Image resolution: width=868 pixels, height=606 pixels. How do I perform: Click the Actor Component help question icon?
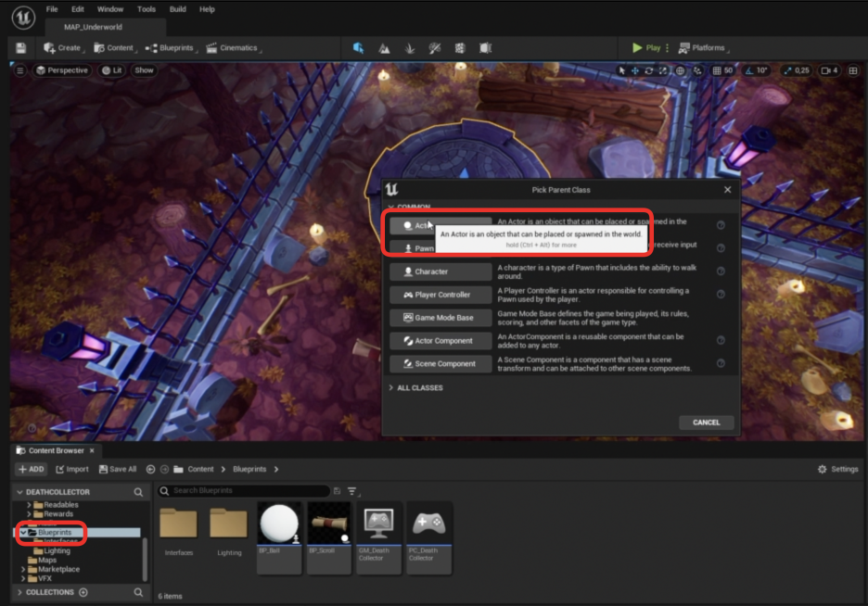pos(721,340)
